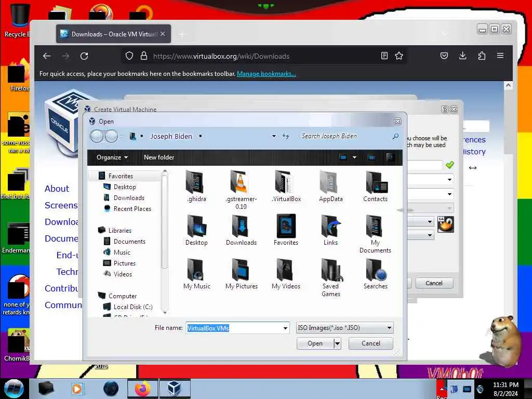Screen dimensions: 532x399
Task: Expand the File name history dropdown
Action: point(285,328)
